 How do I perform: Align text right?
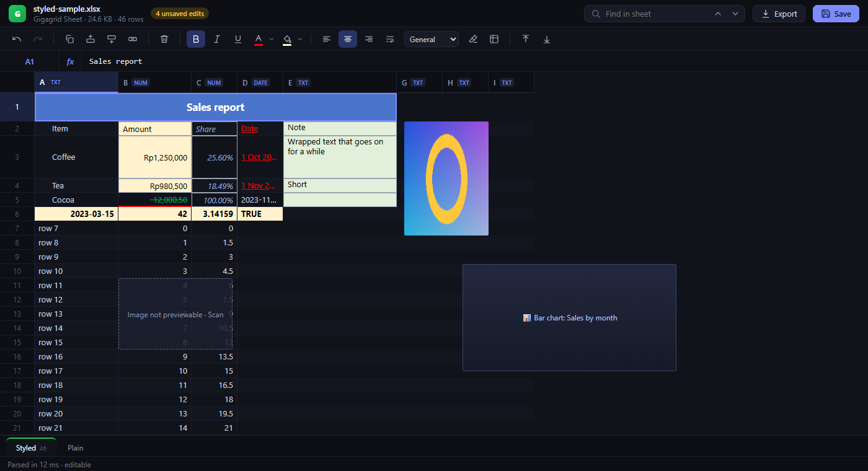[x=369, y=39]
